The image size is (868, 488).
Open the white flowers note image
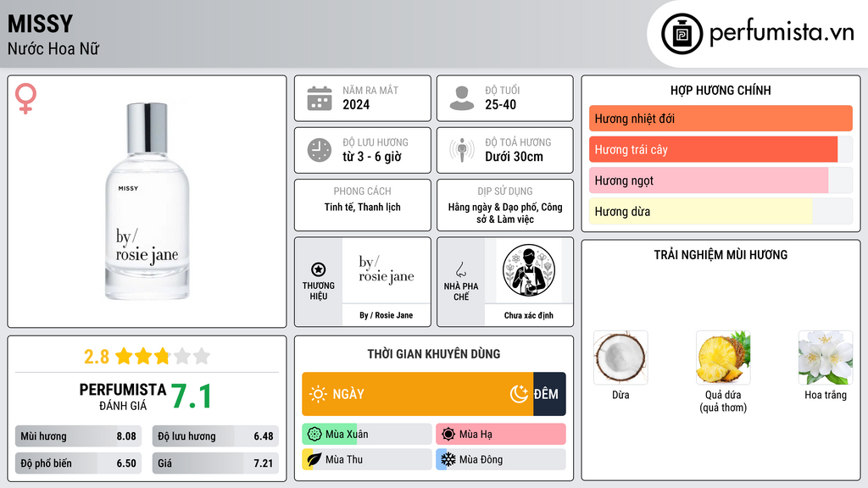826,358
